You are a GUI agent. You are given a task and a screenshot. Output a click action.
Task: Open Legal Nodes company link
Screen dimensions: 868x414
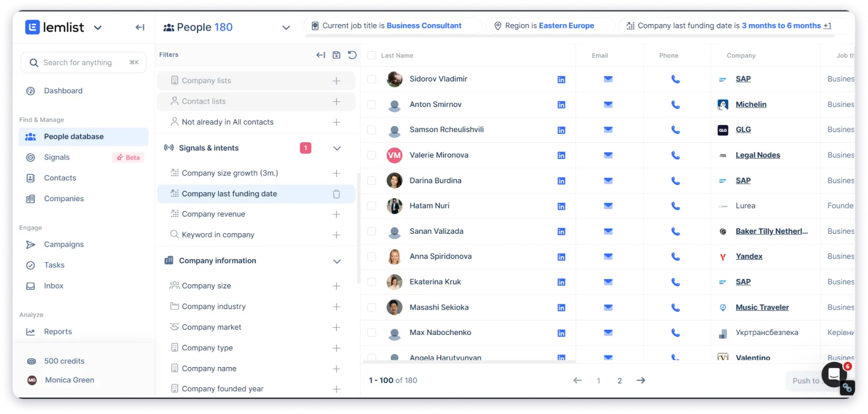(x=757, y=155)
